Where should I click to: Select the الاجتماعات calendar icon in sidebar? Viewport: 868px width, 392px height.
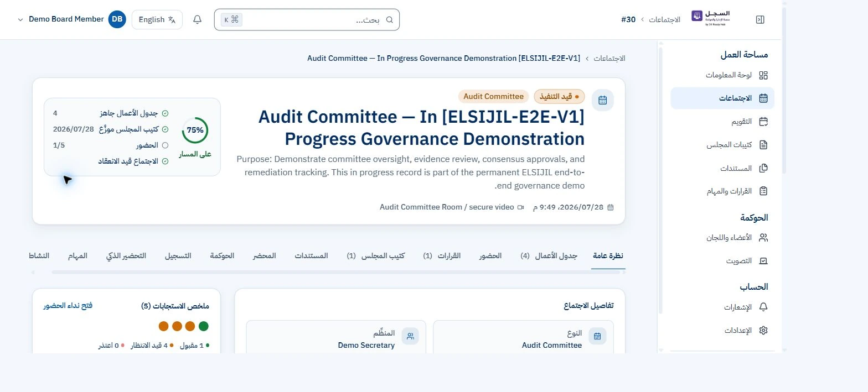[x=763, y=98]
